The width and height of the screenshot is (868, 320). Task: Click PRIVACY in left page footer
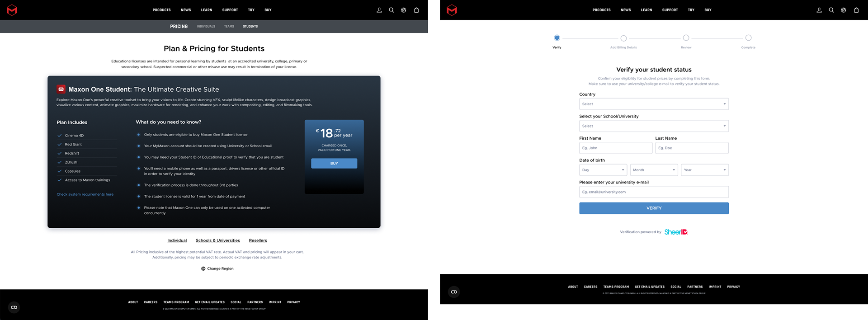click(x=293, y=302)
